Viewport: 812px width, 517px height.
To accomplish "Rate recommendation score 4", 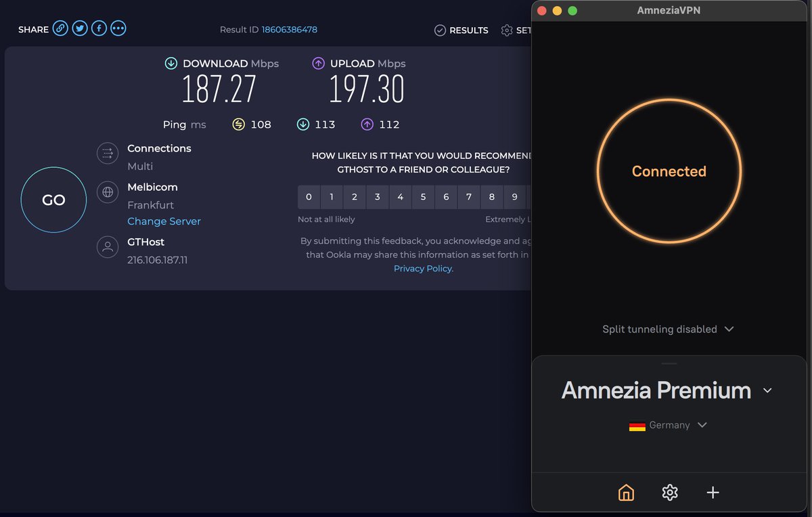I will 401,197.
